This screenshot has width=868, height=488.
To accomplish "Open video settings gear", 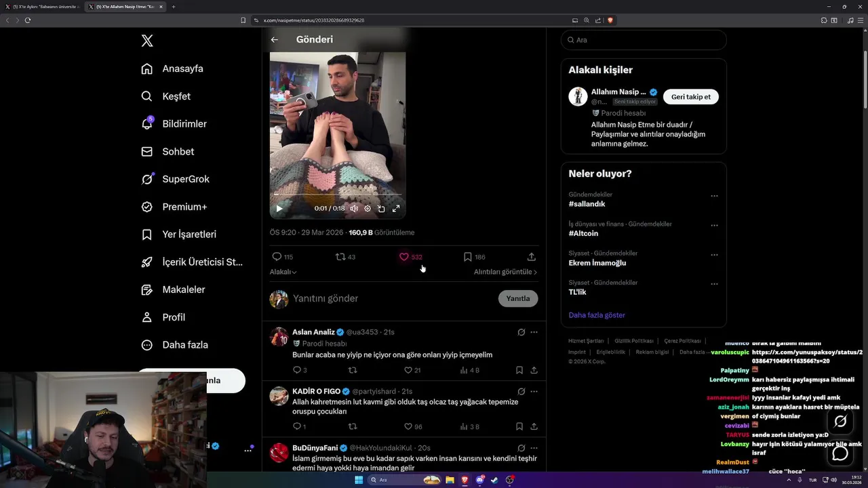I will click(x=368, y=209).
